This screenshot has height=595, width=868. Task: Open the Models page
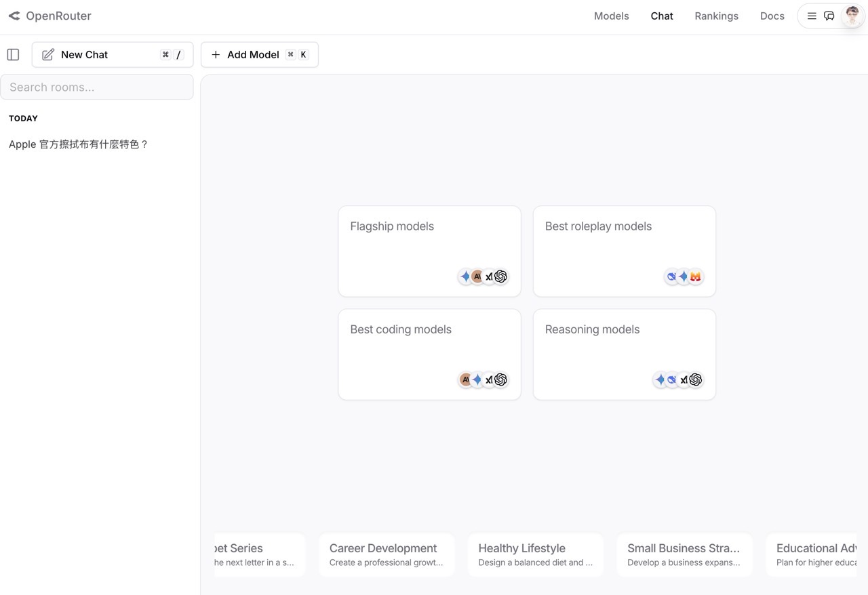point(611,16)
